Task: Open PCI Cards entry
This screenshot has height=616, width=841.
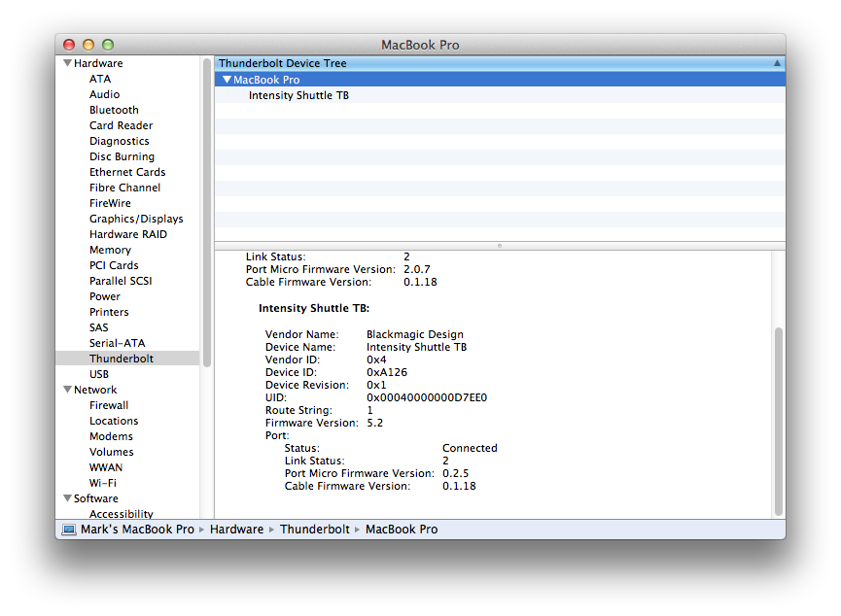Action: (x=114, y=265)
